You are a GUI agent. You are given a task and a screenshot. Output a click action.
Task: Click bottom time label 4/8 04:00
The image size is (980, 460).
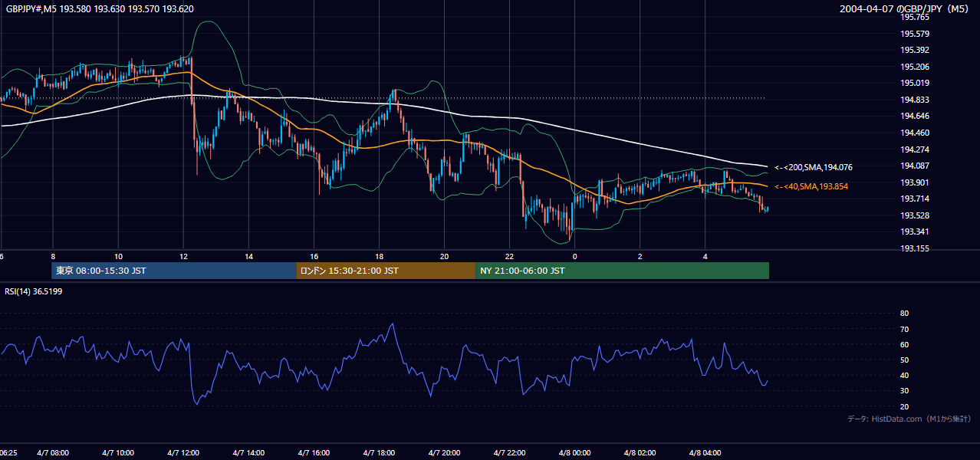point(705,453)
